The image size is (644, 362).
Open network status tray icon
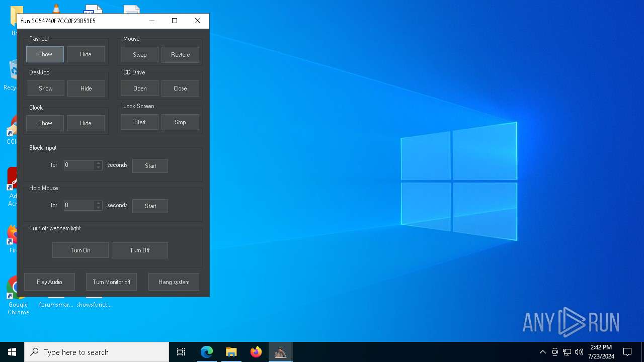567,352
